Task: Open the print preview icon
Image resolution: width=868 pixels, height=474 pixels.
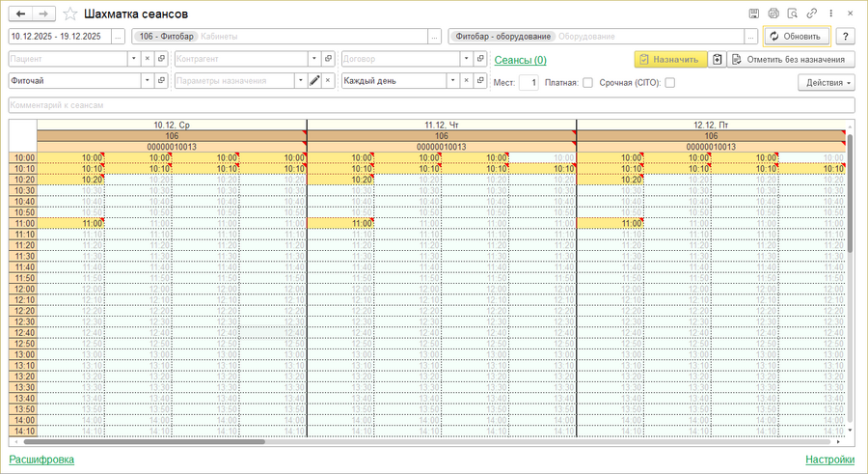Action: pyautogui.click(x=793, y=14)
